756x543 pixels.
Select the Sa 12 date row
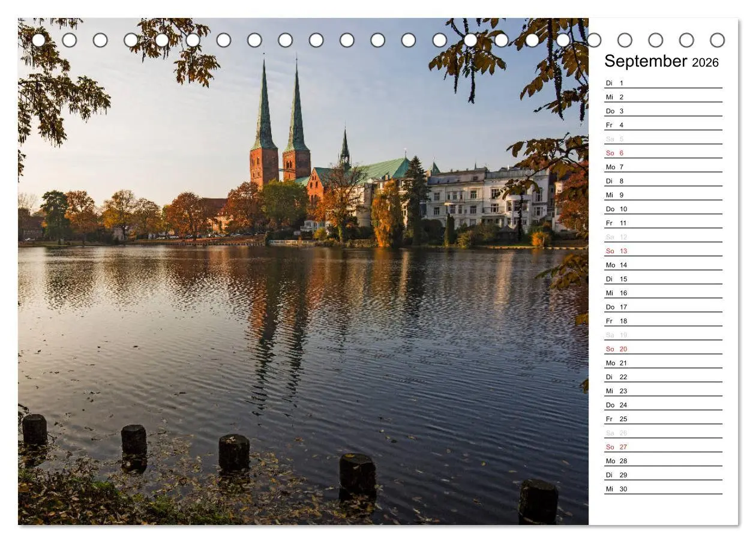pyautogui.click(x=663, y=237)
